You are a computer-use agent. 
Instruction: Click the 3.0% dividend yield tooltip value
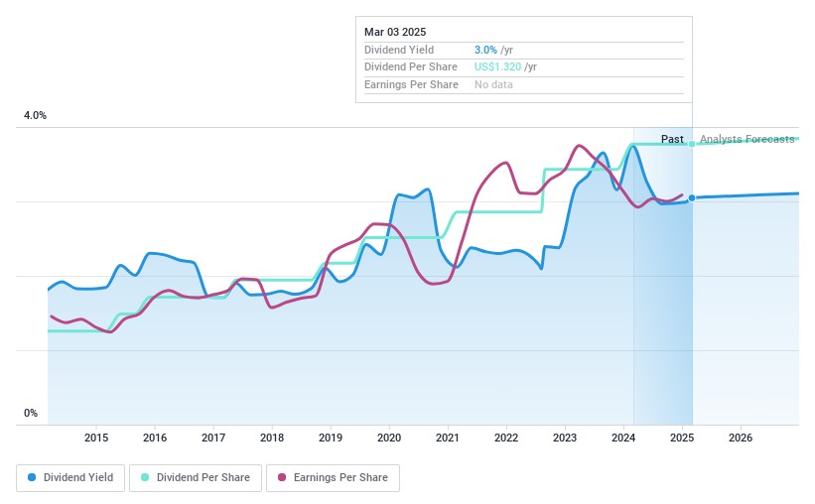pos(486,49)
